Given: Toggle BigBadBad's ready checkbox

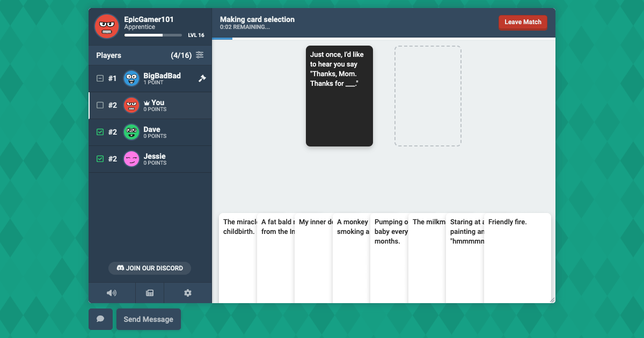Looking at the screenshot, I should tap(100, 78).
